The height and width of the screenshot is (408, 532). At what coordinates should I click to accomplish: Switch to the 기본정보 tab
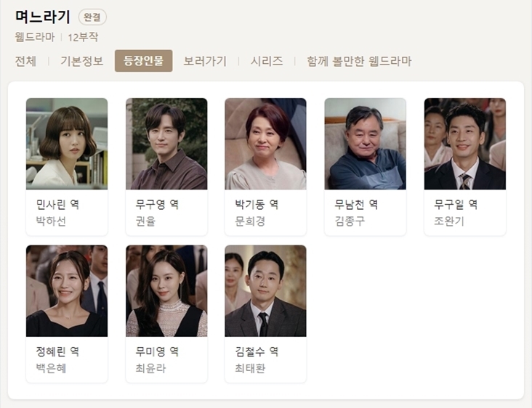coord(82,61)
